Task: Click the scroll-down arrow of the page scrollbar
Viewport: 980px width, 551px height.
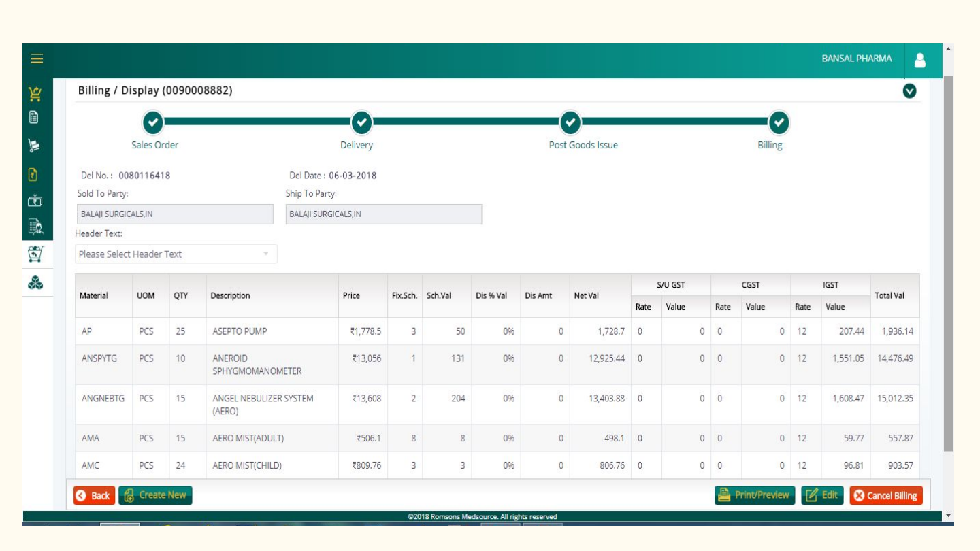Action: coord(948,516)
